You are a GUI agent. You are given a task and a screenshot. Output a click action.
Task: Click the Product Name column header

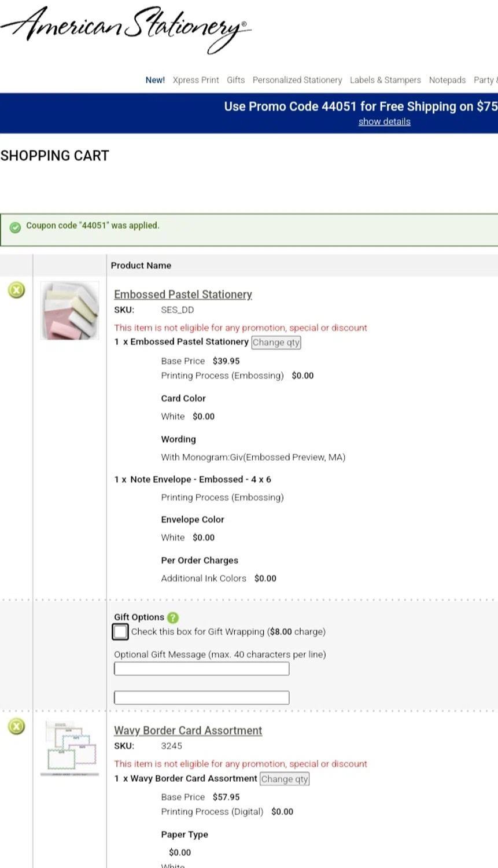[141, 266]
